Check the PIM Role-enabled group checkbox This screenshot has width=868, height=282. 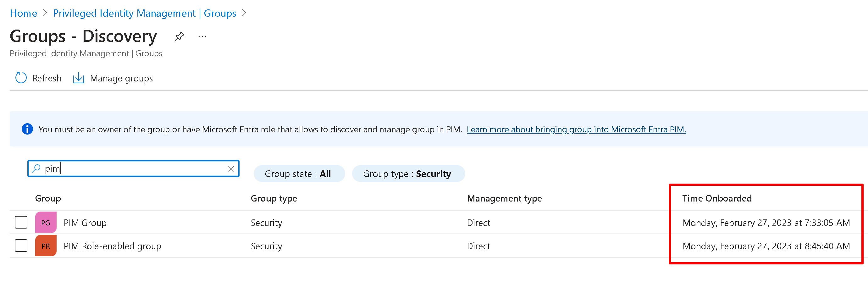21,246
